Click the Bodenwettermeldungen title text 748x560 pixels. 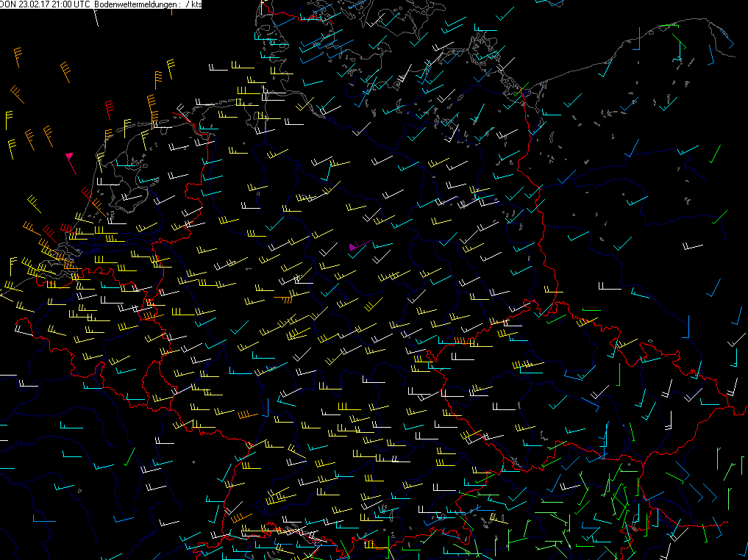[x=136, y=4]
